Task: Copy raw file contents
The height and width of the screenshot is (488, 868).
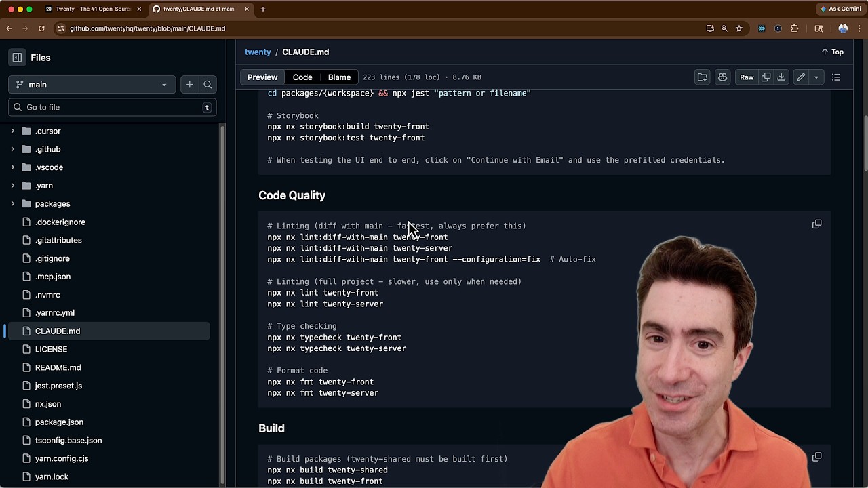Action: click(766, 77)
